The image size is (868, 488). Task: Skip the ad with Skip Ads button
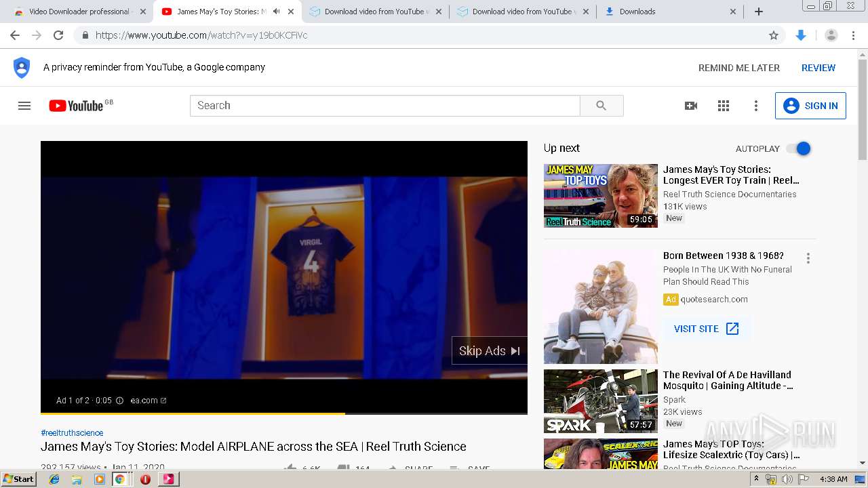pos(490,350)
